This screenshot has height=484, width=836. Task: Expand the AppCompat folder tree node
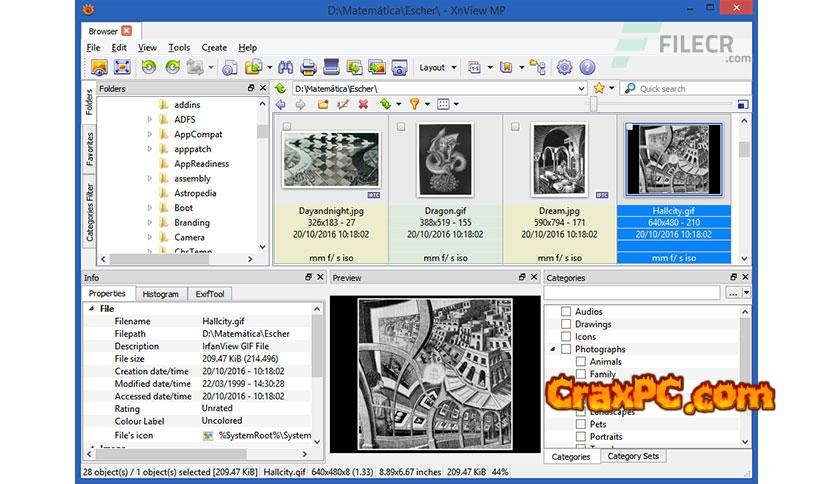click(150, 134)
